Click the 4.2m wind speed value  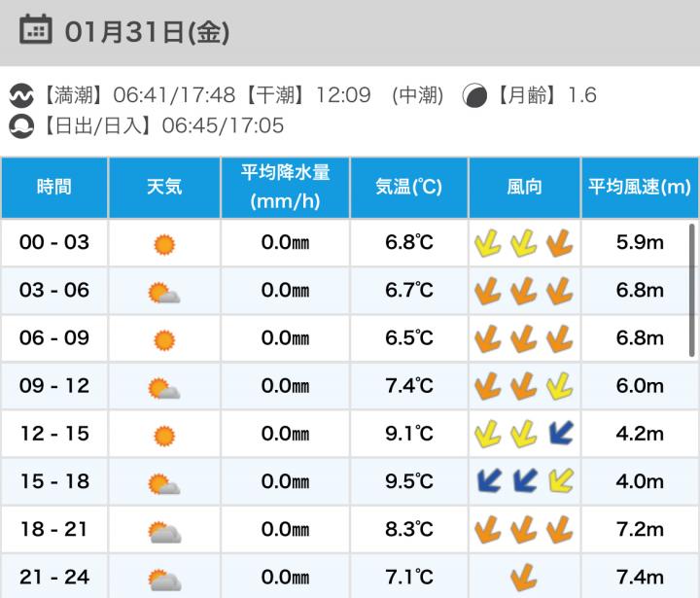640,434
